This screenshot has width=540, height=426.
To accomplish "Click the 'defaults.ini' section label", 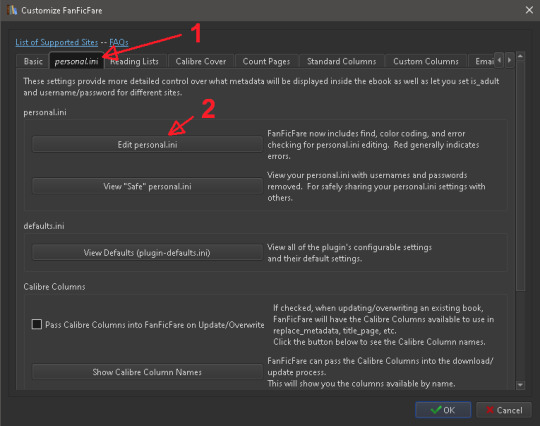I will tap(44, 226).
